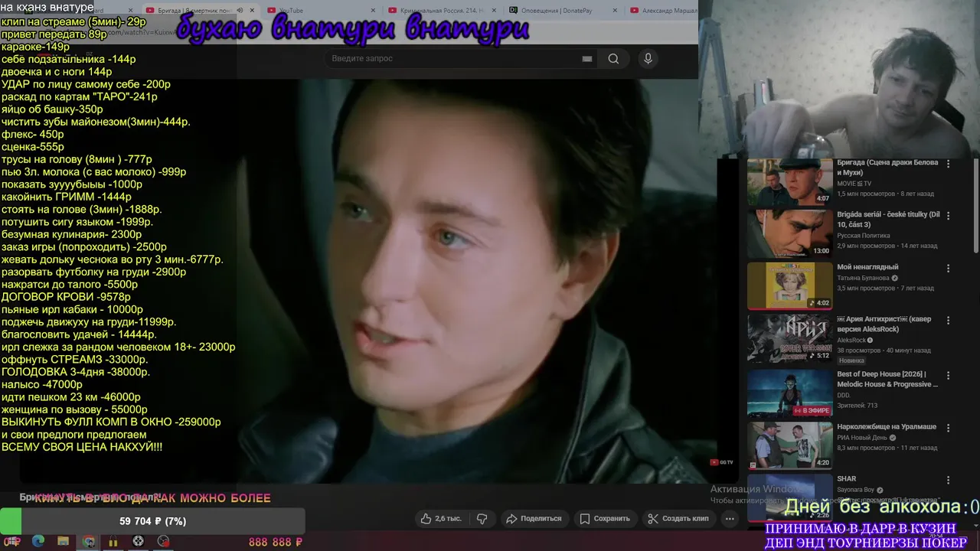This screenshot has width=980, height=551.
Task: Open options menu for Наркележбище на Уралмаше
Action: click(948, 427)
